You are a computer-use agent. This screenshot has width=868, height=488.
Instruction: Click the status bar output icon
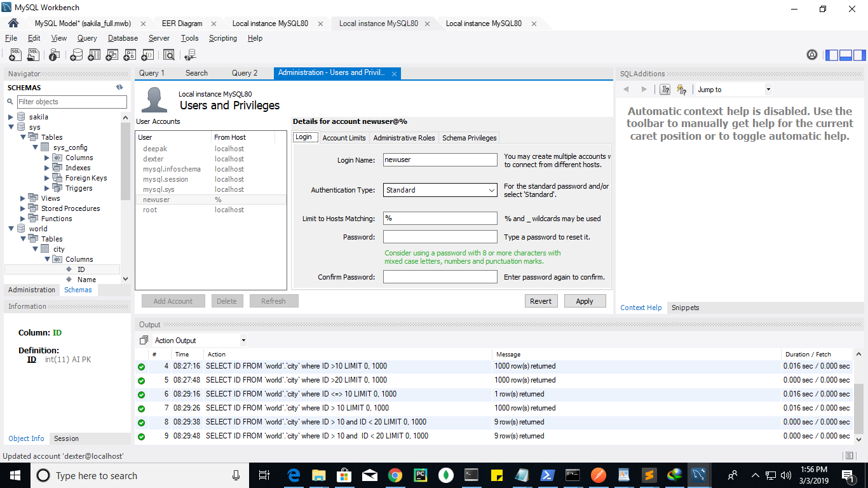(850, 456)
